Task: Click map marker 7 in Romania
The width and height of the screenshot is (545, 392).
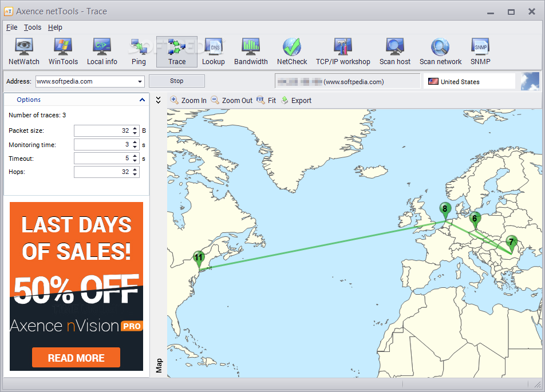Action: [x=511, y=244]
